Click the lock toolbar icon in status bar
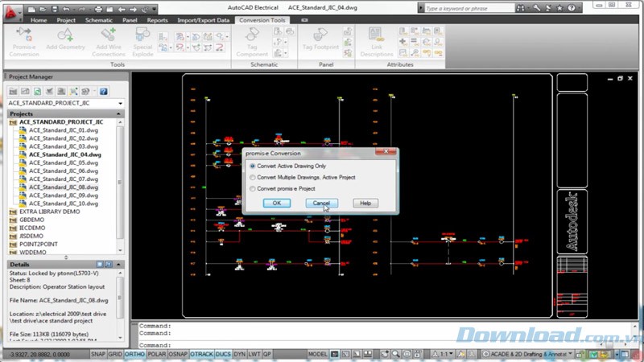Image resolution: width=644 pixels, height=362 pixels. [x=580, y=354]
